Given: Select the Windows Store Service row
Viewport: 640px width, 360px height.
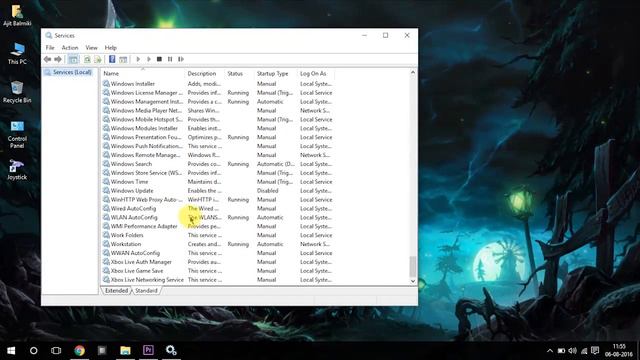Looking at the screenshot, I should 218,173.
